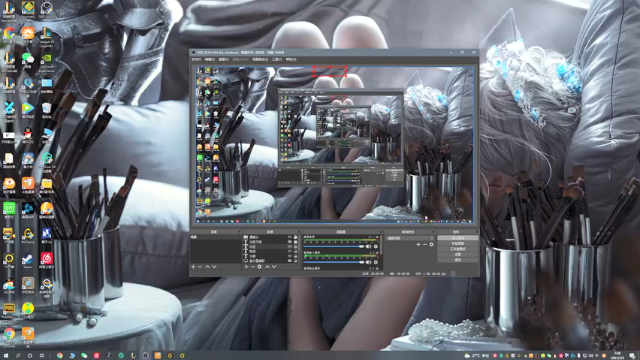
Task: Open second mixer channel gear settings
Action: [376, 262]
